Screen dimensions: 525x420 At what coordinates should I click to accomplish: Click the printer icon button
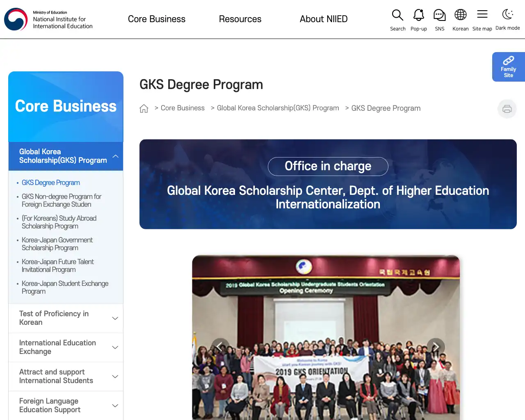click(507, 109)
